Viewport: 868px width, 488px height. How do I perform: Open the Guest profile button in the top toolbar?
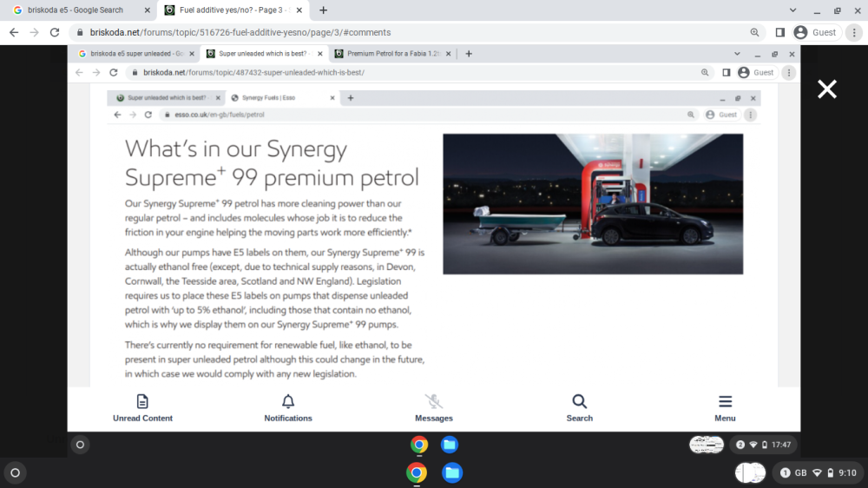pyautogui.click(x=815, y=32)
